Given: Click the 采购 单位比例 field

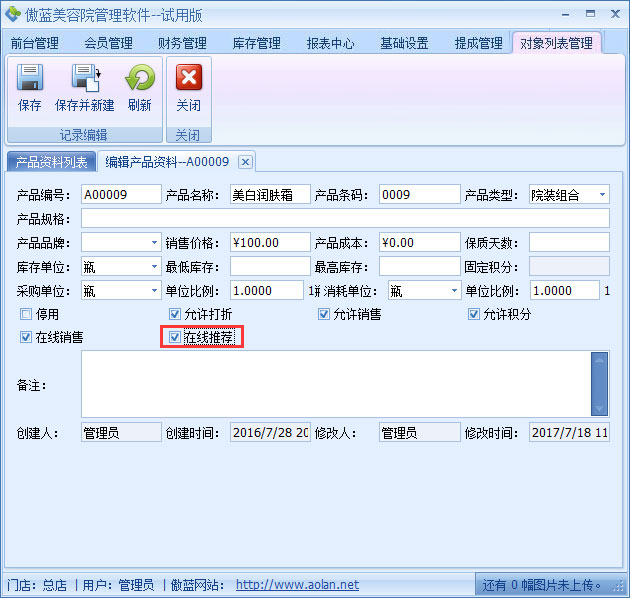Looking at the screenshot, I should point(267,291).
